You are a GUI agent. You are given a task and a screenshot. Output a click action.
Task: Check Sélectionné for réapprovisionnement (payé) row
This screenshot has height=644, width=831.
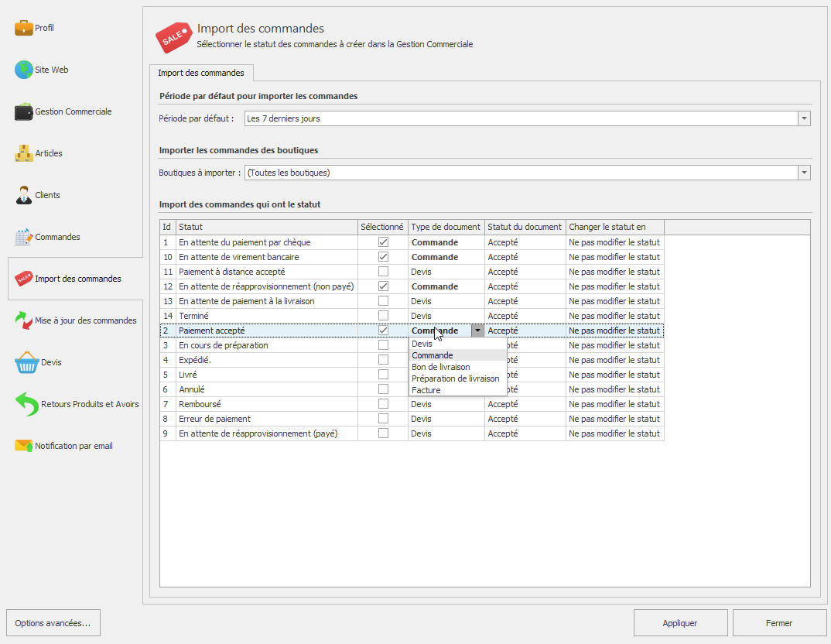pyautogui.click(x=383, y=433)
